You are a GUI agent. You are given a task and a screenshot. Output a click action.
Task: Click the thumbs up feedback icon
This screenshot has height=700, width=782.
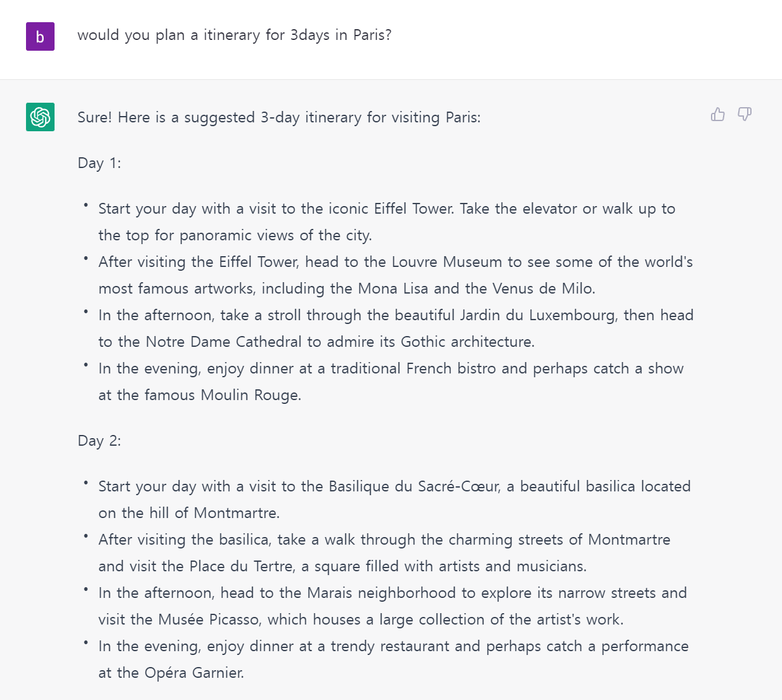[717, 114]
